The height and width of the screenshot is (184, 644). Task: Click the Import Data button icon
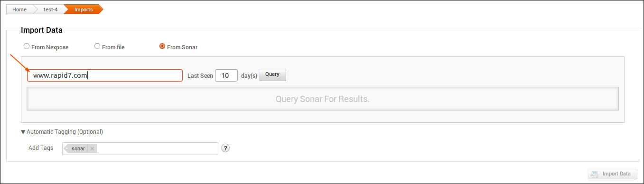[x=595, y=174]
